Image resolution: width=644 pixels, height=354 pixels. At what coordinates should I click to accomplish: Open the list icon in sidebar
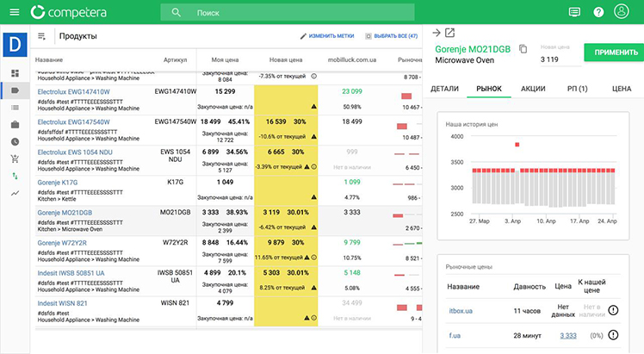tap(15, 108)
